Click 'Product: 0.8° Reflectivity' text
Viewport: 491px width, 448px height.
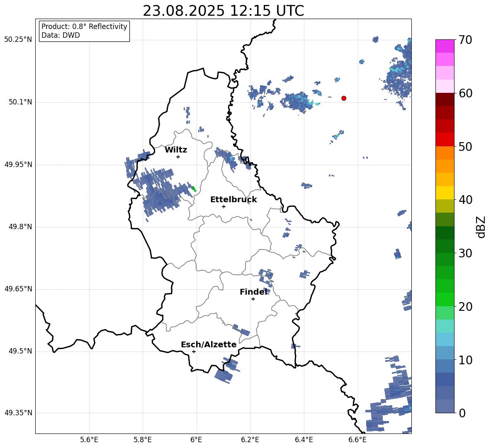click(84, 26)
